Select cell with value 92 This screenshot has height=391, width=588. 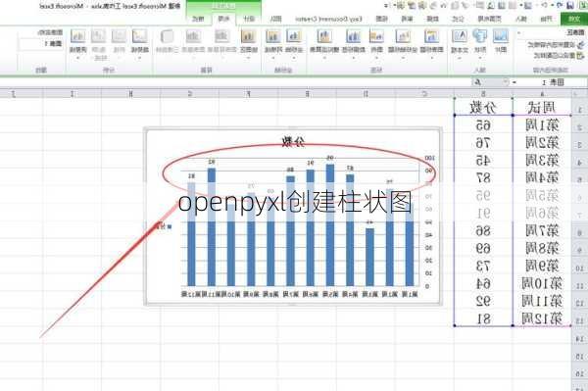pyautogui.click(x=483, y=301)
